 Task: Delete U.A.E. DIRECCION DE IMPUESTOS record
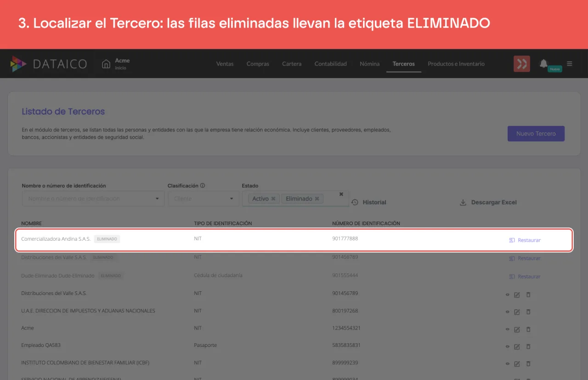tap(528, 312)
